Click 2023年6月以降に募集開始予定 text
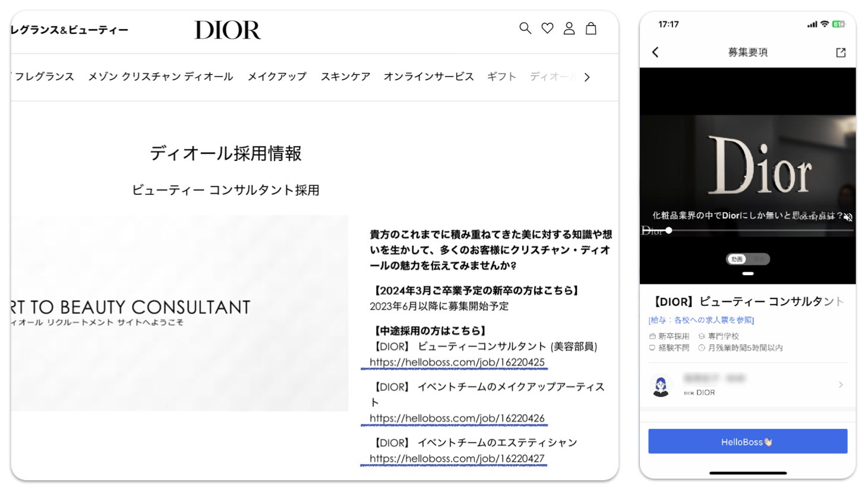 coord(439,307)
